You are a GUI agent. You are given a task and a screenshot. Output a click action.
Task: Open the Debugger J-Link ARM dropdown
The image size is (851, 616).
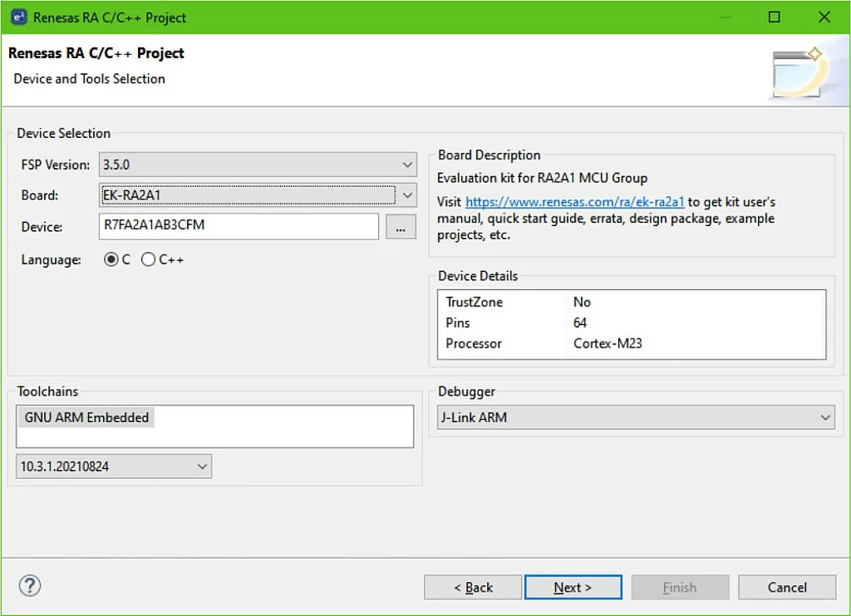pyautogui.click(x=635, y=417)
